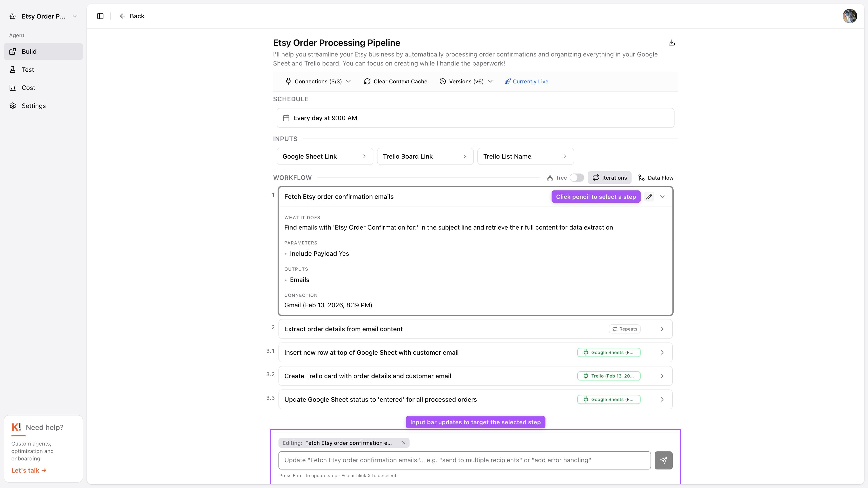868x488 pixels.
Task: Click the Clear Context Cache refresh icon
Action: (x=367, y=81)
